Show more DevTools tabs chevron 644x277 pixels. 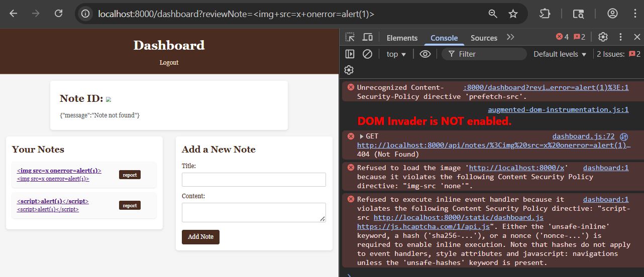[510, 37]
